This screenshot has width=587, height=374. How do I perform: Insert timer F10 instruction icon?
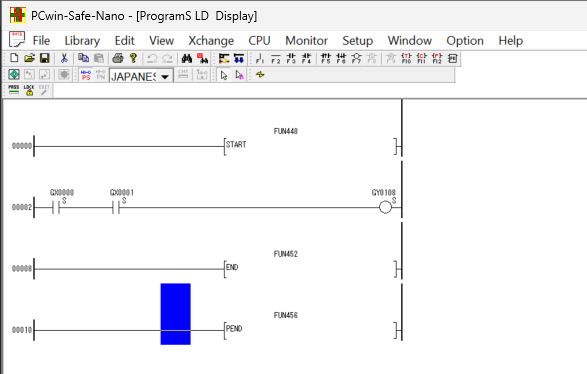pos(406,58)
